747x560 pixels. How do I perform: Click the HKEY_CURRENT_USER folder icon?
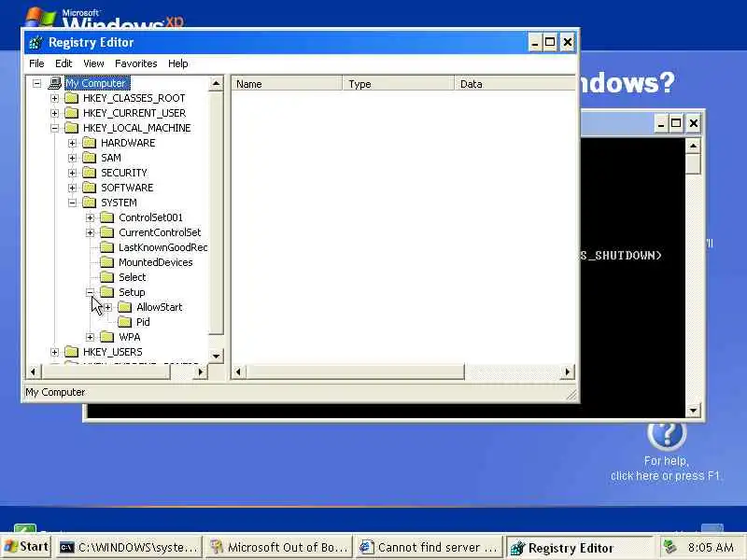click(72, 113)
